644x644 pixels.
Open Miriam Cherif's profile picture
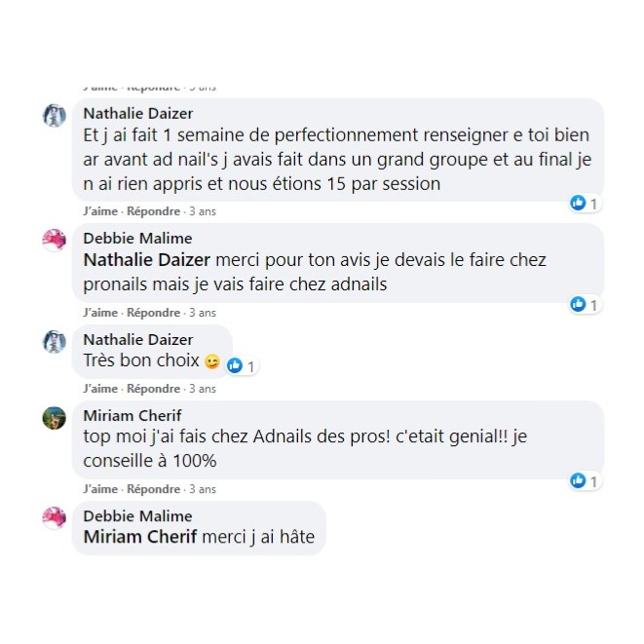point(55,417)
